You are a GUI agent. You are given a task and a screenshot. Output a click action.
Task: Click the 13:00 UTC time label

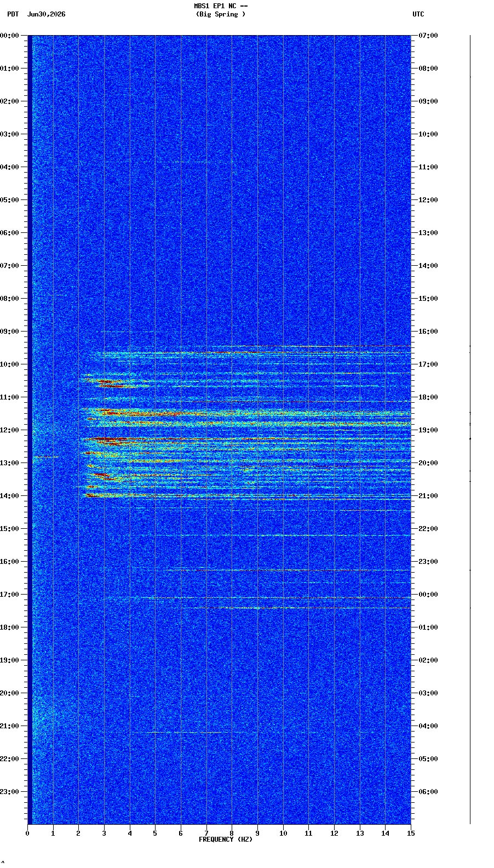[x=428, y=233]
